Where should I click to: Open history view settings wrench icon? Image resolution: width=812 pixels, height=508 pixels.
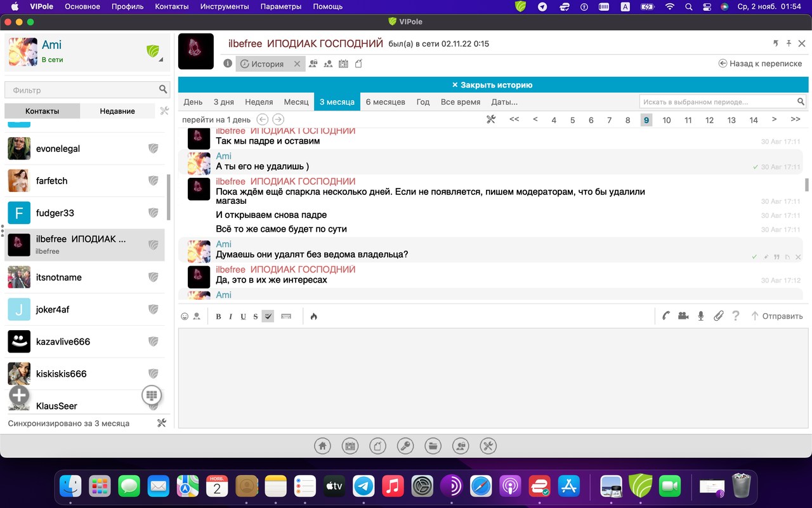490,119
